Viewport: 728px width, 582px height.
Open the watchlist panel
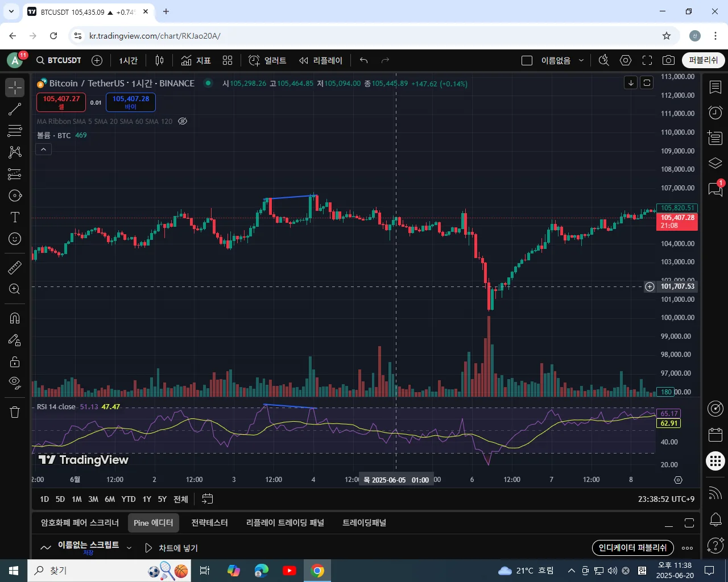click(715, 88)
